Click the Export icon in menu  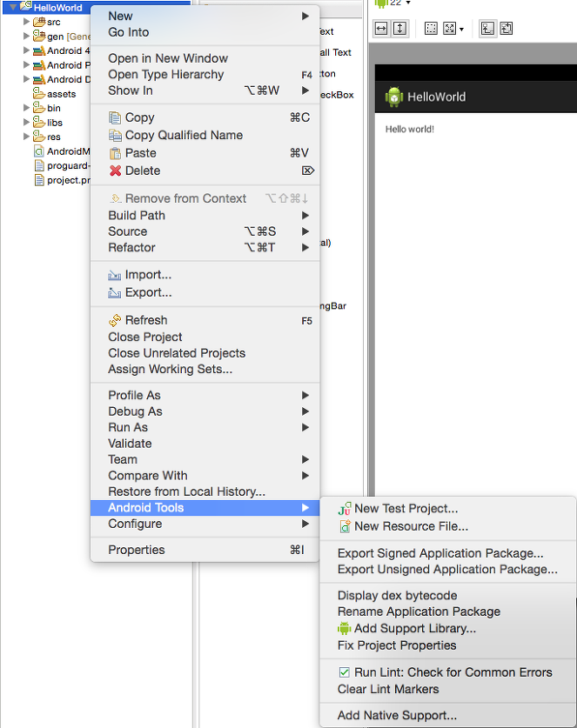[114, 292]
